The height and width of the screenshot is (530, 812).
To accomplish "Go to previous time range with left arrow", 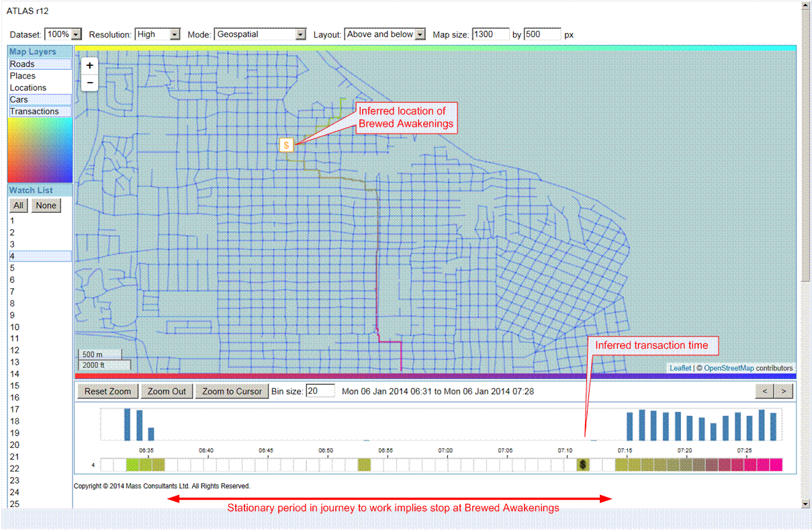I will tap(764, 391).
